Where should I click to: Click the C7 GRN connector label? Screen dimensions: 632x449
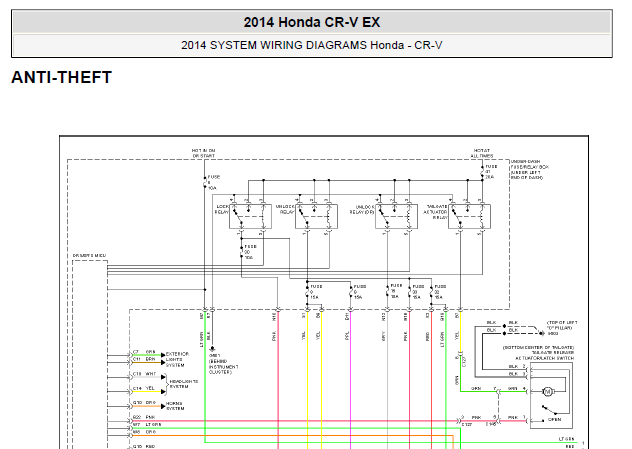click(x=144, y=352)
